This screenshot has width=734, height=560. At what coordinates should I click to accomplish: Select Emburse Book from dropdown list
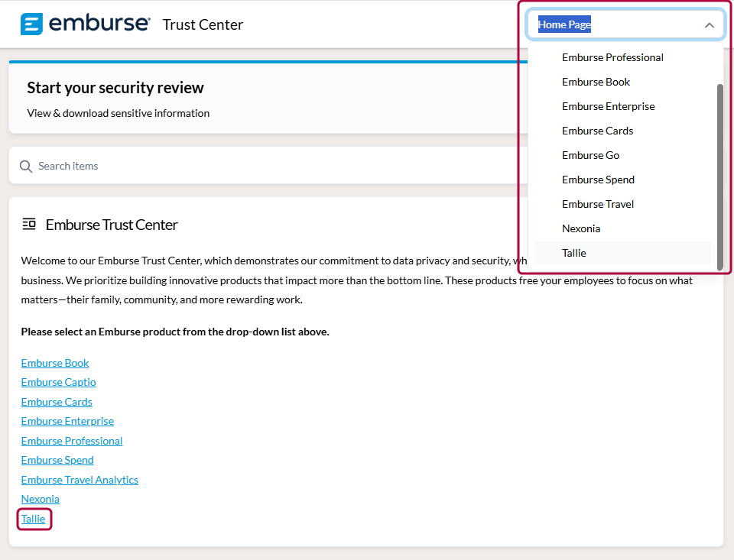622,82
